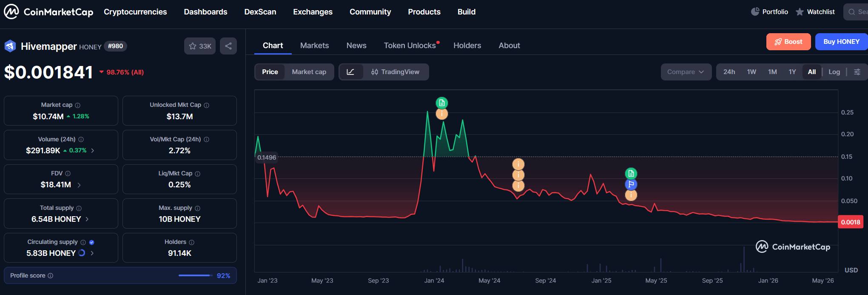This screenshot has height=295, width=868.
Task: Open Community nav menu
Action: coord(370,12)
